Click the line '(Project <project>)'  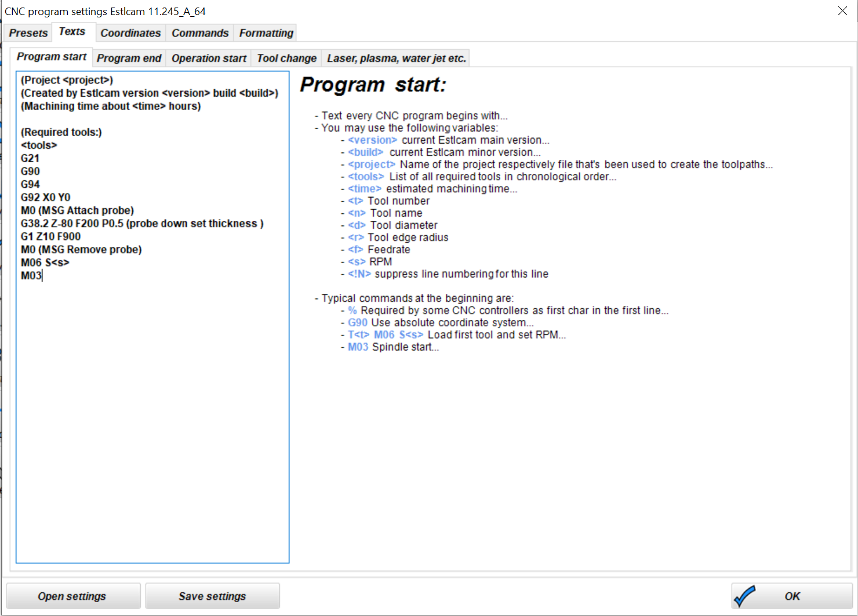click(x=67, y=80)
